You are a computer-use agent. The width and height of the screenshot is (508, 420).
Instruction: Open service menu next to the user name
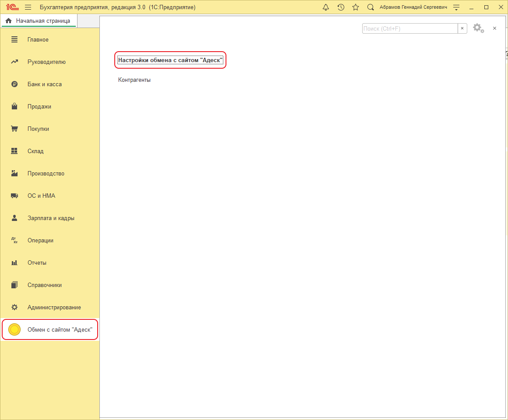[456, 7]
